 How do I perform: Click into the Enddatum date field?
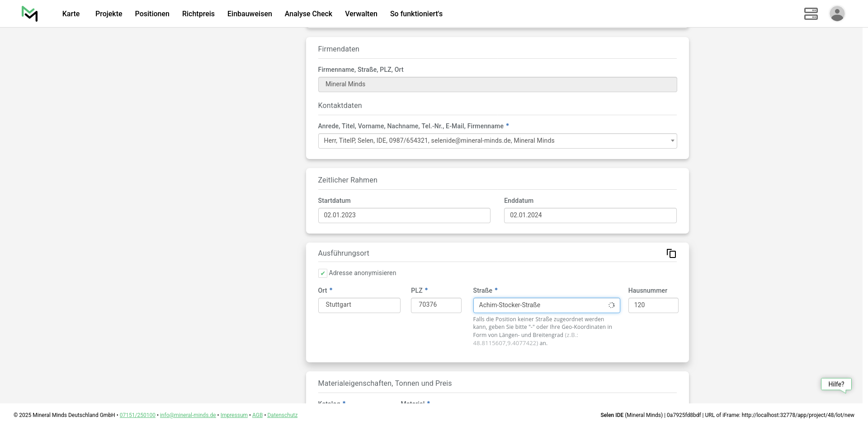590,215
